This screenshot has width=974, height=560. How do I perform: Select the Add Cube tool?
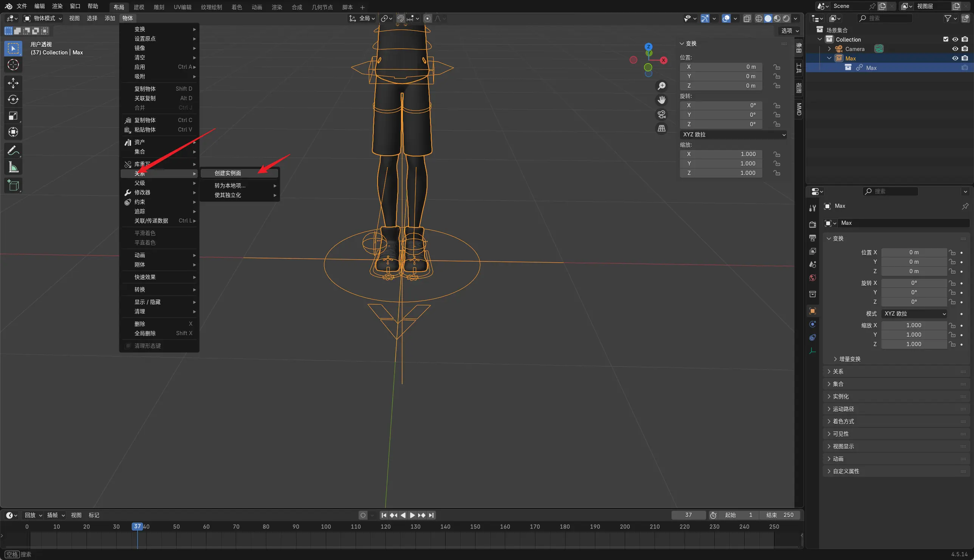click(13, 185)
